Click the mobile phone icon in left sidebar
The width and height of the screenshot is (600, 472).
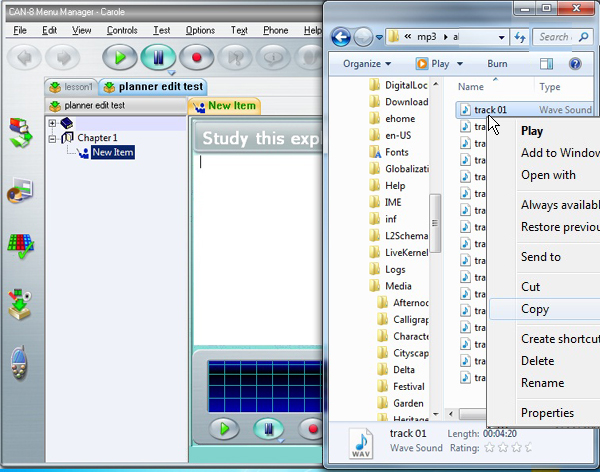[x=20, y=359]
